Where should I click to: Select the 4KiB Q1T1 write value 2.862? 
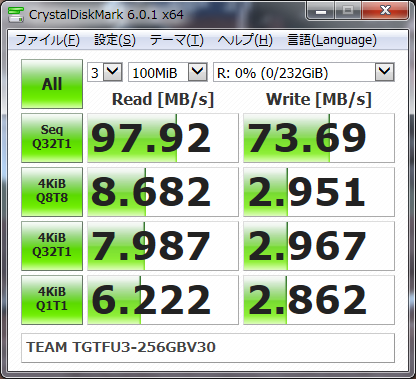click(319, 300)
